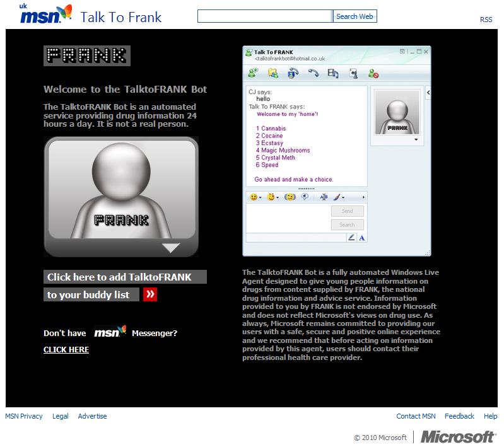
Task: Click '1 Cannabis' in the chat
Action: coord(271,128)
